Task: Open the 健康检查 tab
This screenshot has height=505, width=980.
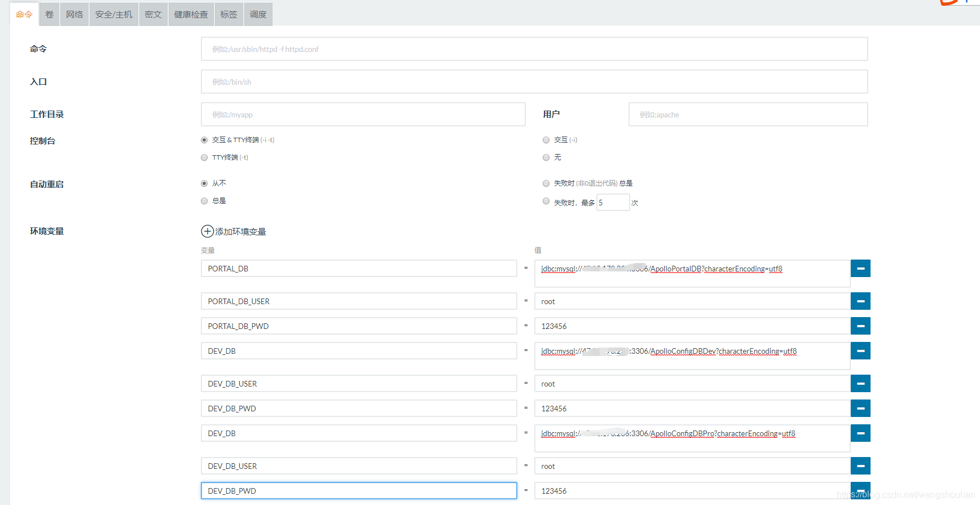Action: (191, 15)
